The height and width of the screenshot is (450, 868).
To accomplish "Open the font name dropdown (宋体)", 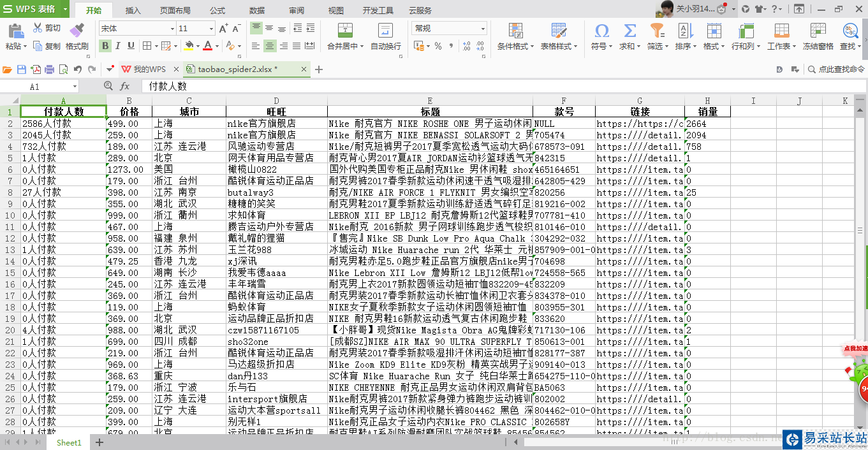I will 172,29.
